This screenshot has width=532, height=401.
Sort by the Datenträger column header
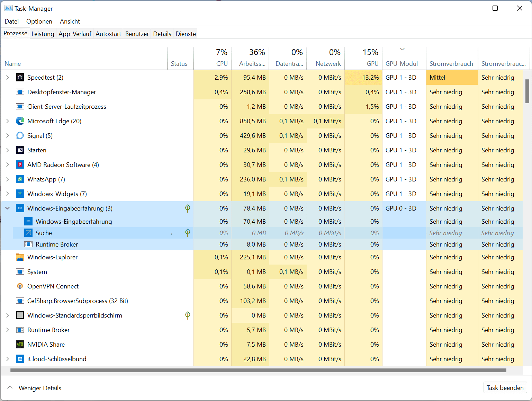click(x=288, y=58)
